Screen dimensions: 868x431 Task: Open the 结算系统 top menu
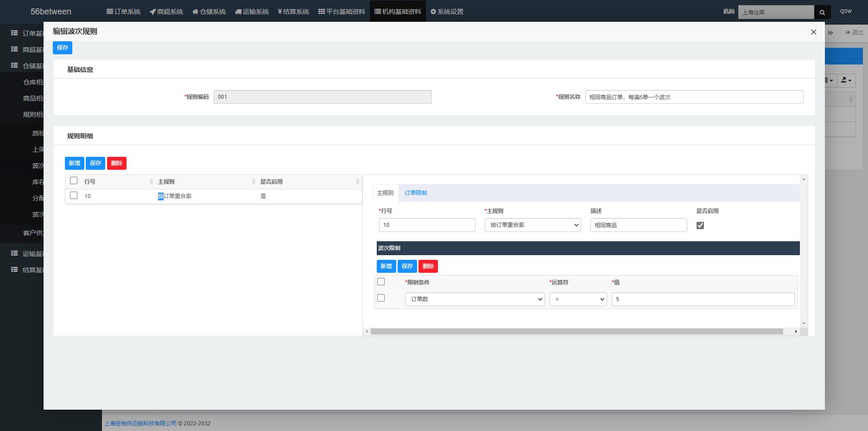pyautogui.click(x=293, y=12)
